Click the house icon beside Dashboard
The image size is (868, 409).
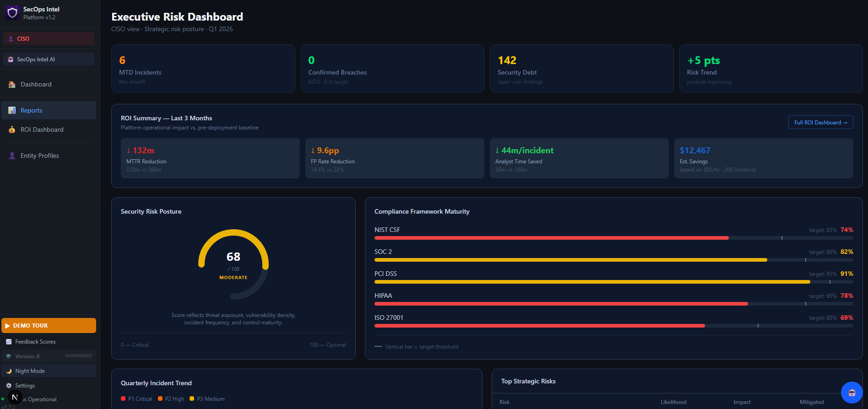(x=12, y=85)
